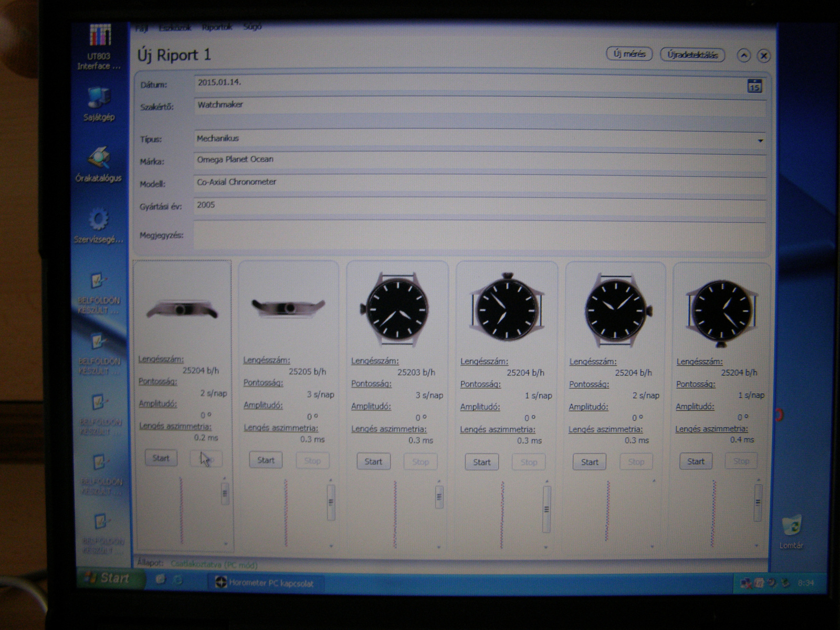Start measurement in the 0.2 ms panel
Image resolution: width=840 pixels, height=630 pixels.
click(161, 458)
